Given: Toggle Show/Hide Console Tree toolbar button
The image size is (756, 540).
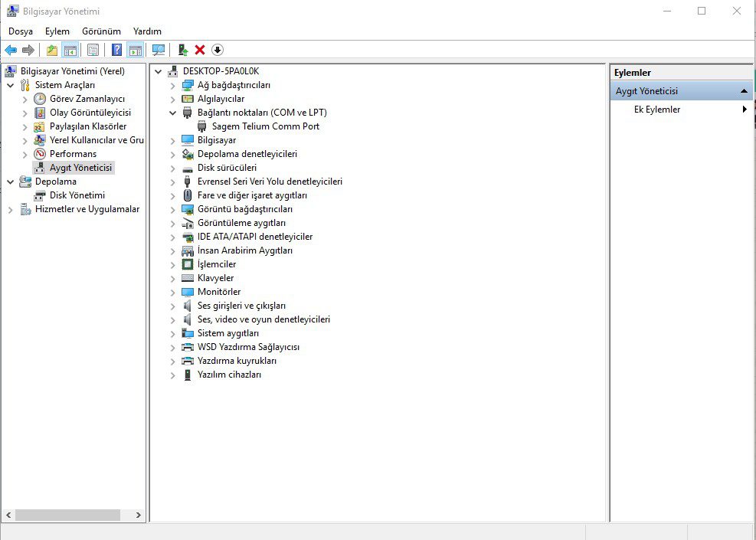Looking at the screenshot, I should (70, 51).
